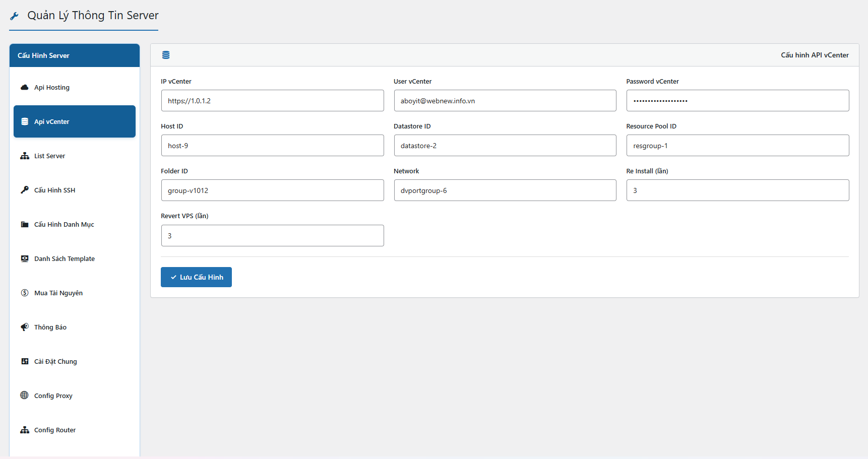The height and width of the screenshot is (459, 868).
Task: Open Danh Sách Template page
Action: 75,258
